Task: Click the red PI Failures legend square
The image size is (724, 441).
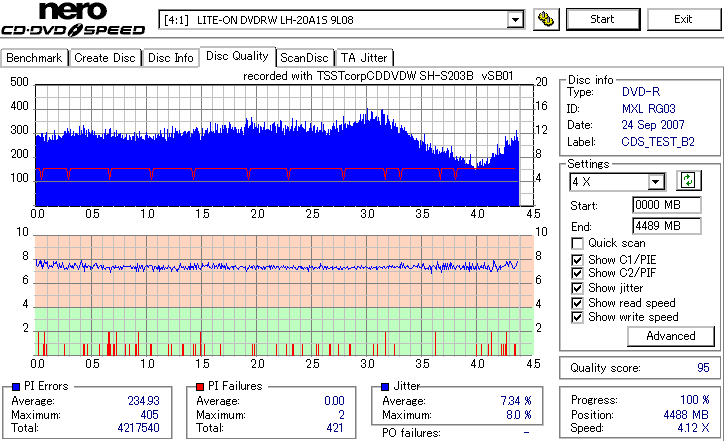Action: tap(200, 387)
